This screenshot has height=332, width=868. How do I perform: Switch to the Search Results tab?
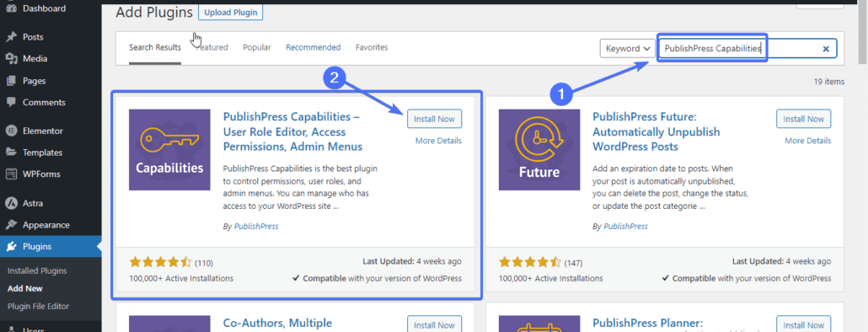click(x=155, y=47)
